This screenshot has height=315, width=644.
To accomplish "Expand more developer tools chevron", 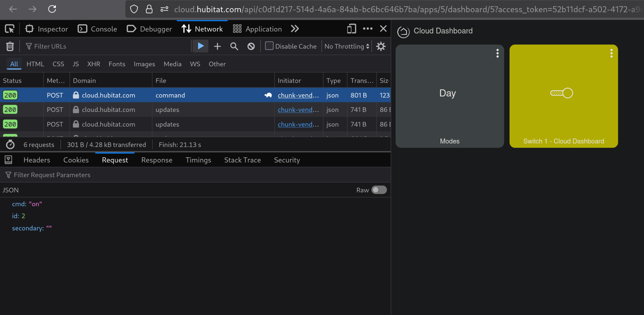I will click(295, 29).
